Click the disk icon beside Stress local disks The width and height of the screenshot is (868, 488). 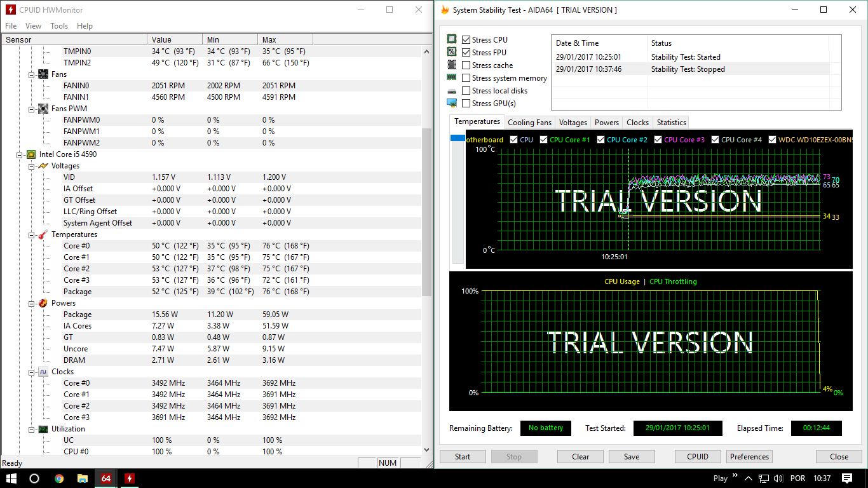coord(452,91)
